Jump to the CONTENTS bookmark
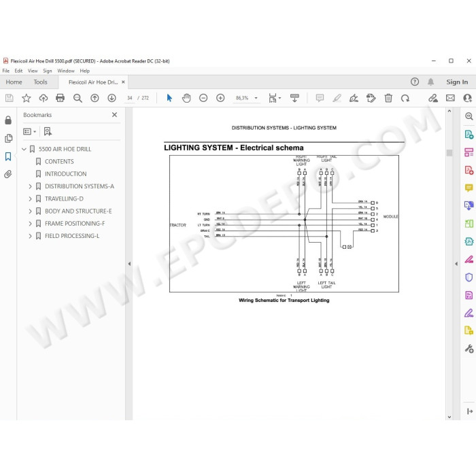The height and width of the screenshot is (476, 476). click(x=59, y=162)
